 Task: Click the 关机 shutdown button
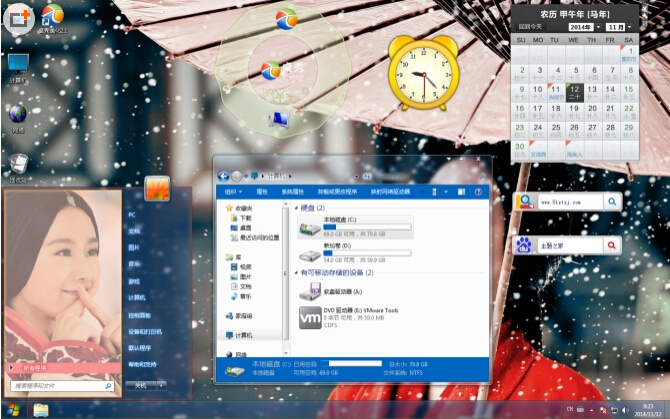pyautogui.click(x=141, y=386)
